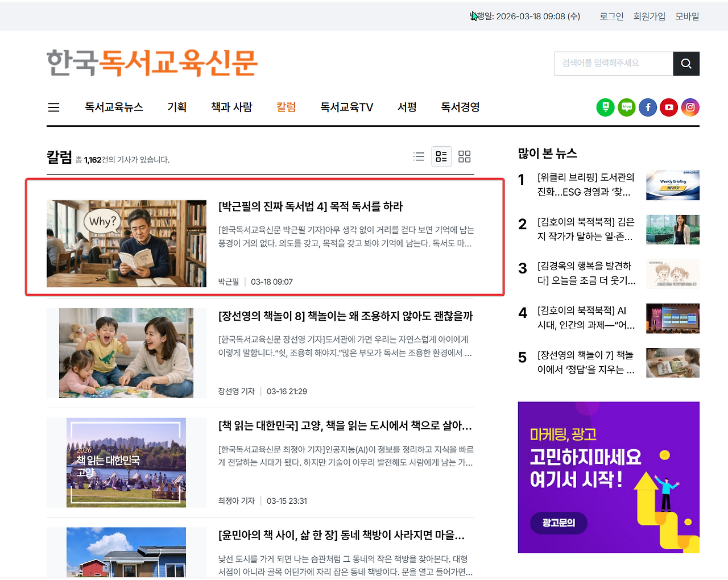Select the summary list view icon
The image size is (728, 580).
pyautogui.click(x=441, y=156)
